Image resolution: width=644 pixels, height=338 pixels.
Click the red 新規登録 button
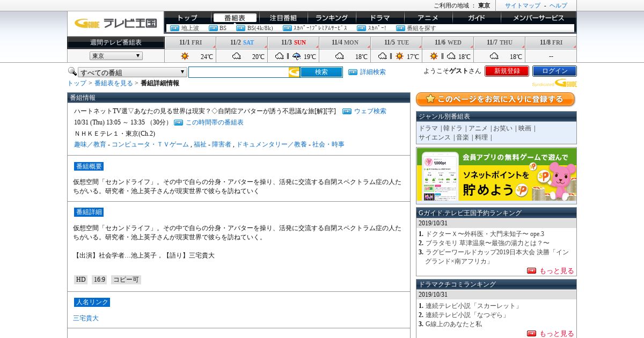click(507, 71)
